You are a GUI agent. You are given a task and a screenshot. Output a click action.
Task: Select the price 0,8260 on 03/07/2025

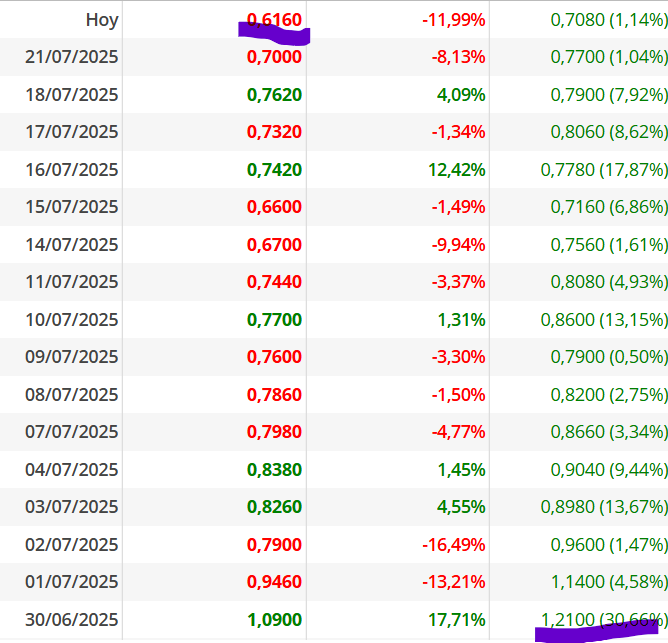click(274, 507)
